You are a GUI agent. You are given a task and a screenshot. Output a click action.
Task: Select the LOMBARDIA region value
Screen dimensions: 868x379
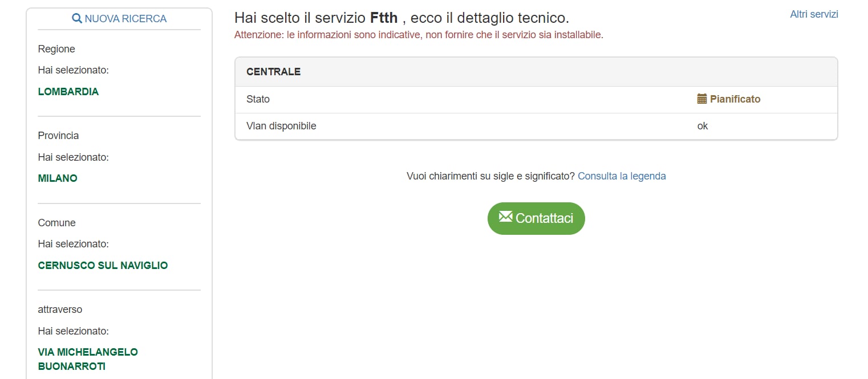pyautogui.click(x=68, y=92)
